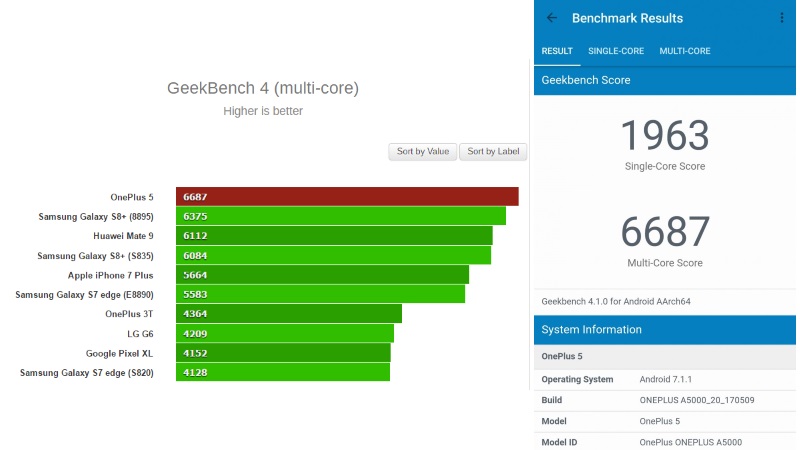Click the Samsung Galaxy S7 edge (S820) bar
This screenshot has width=800, height=450.
[283, 372]
